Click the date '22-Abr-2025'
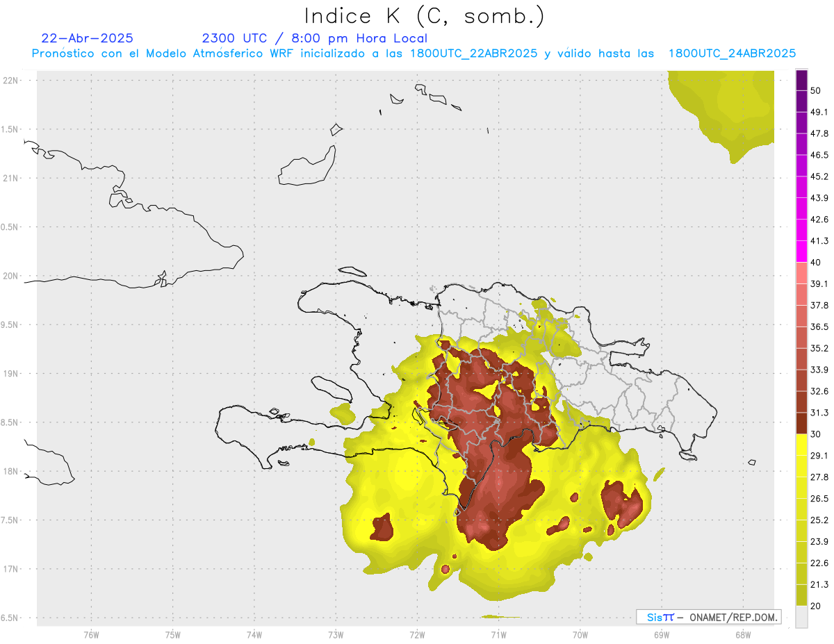This screenshot has width=834, height=644. click(87, 38)
